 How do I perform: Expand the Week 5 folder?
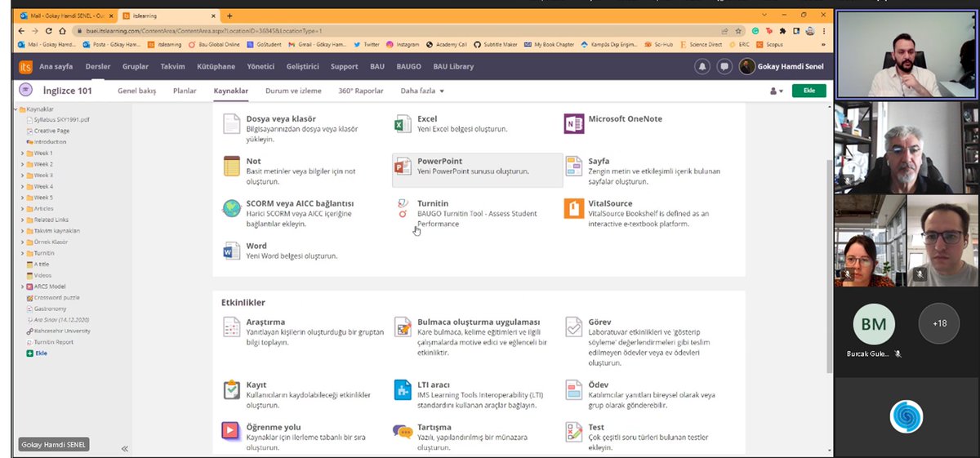coord(23,198)
